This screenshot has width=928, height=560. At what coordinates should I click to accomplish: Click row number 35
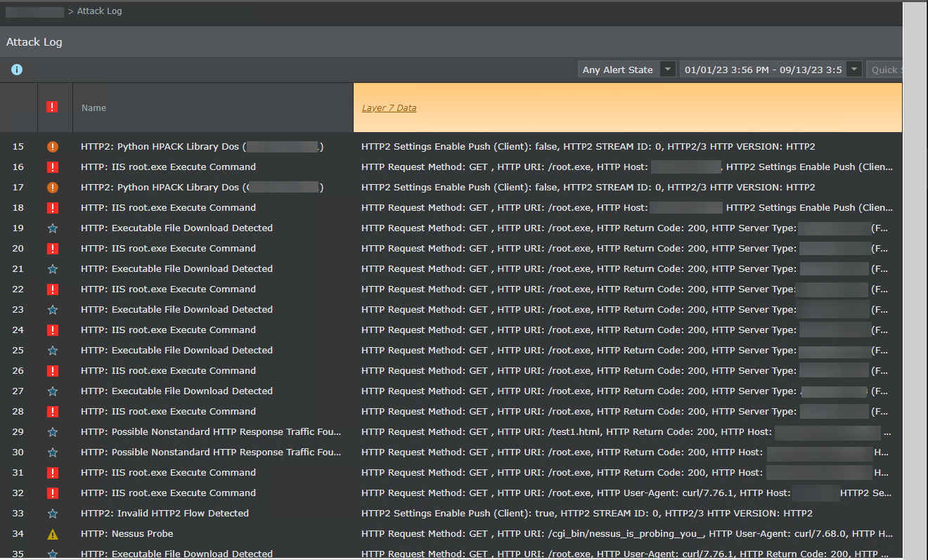(x=18, y=554)
